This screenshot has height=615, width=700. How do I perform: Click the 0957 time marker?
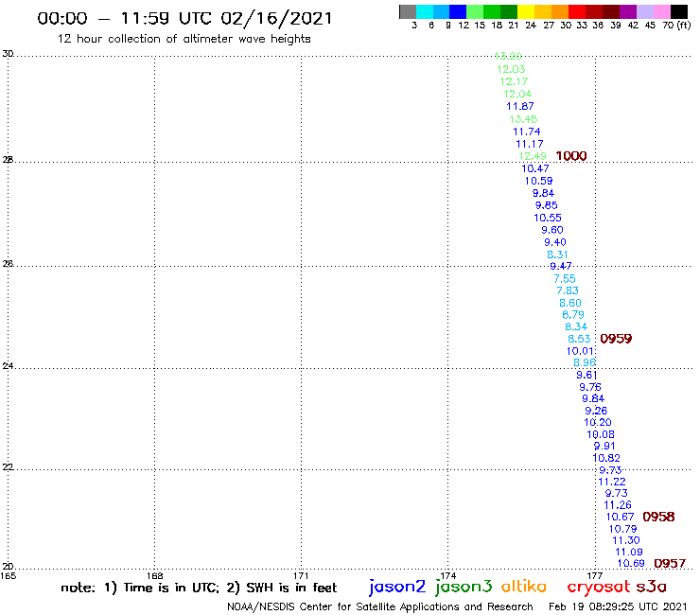670,563
